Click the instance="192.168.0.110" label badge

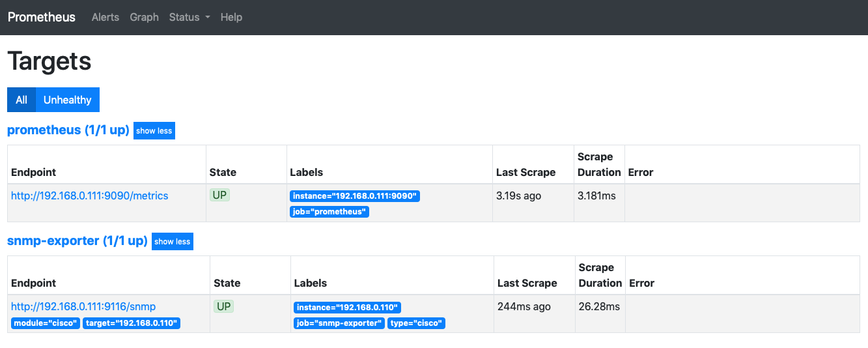point(347,307)
